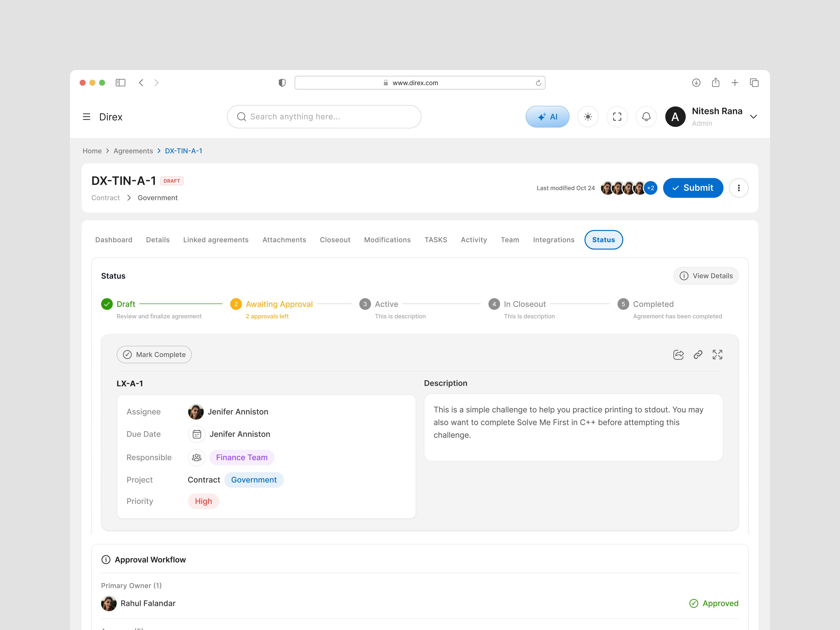Click the Government project tag

click(254, 480)
